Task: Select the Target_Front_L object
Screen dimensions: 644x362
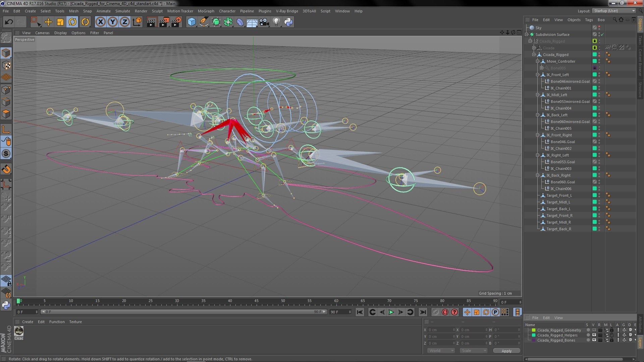Action: [559, 195]
